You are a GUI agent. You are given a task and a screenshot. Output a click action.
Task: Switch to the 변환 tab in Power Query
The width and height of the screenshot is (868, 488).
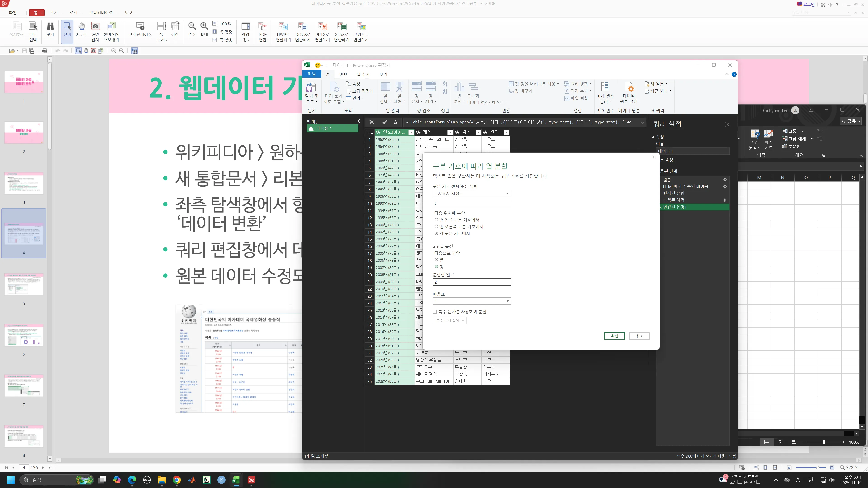(343, 74)
